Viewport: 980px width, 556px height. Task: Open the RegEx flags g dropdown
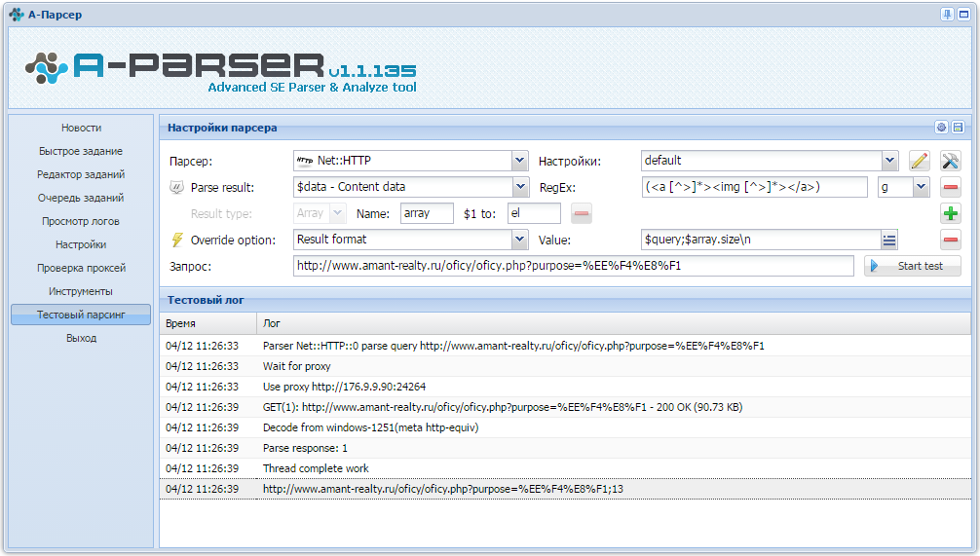click(x=921, y=187)
